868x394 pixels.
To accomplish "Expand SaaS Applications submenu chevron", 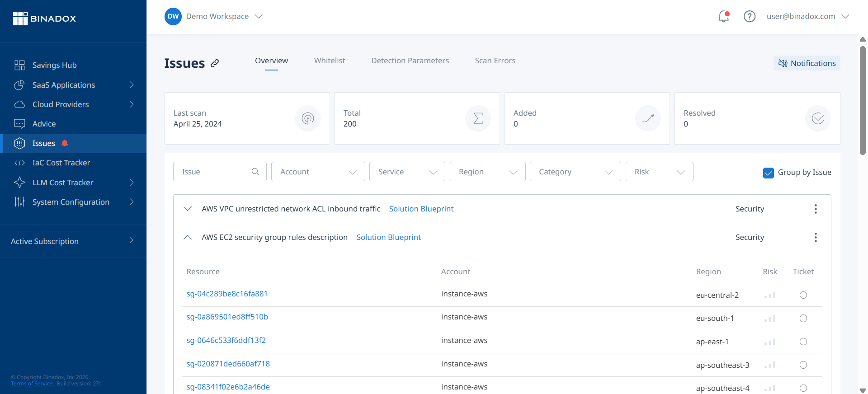I will [132, 85].
